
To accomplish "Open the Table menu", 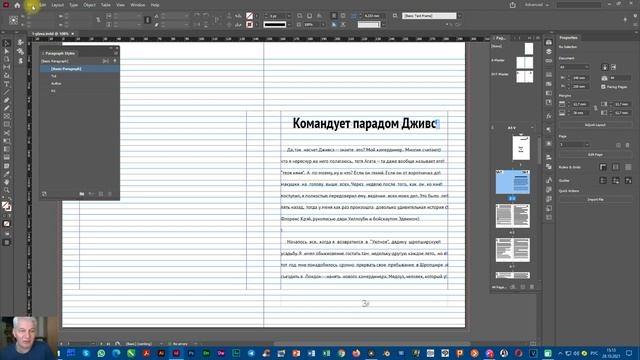I will pos(106,5).
